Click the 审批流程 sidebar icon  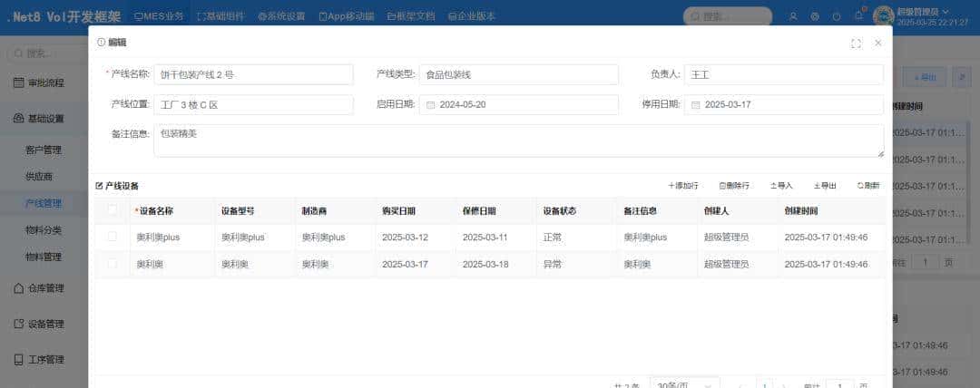[19, 82]
